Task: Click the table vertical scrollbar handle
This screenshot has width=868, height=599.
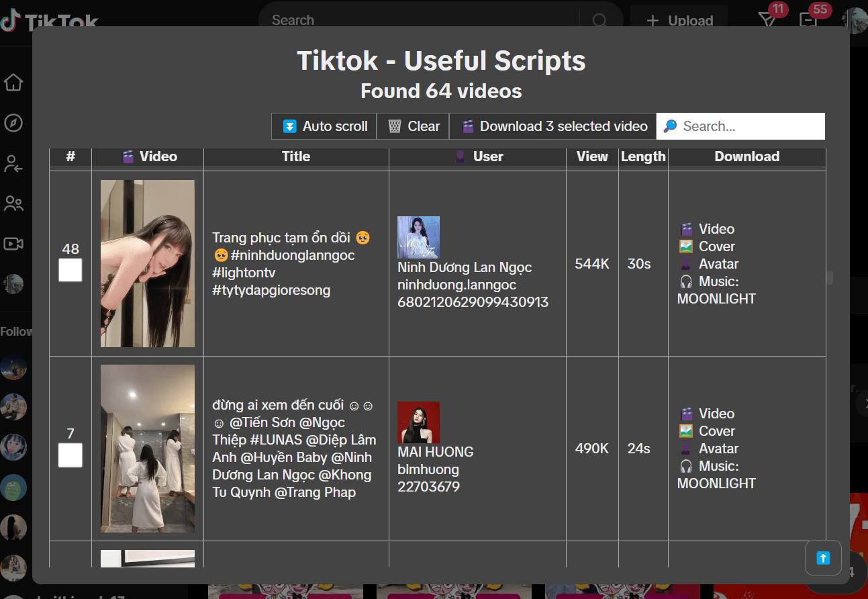Action: coord(830,277)
